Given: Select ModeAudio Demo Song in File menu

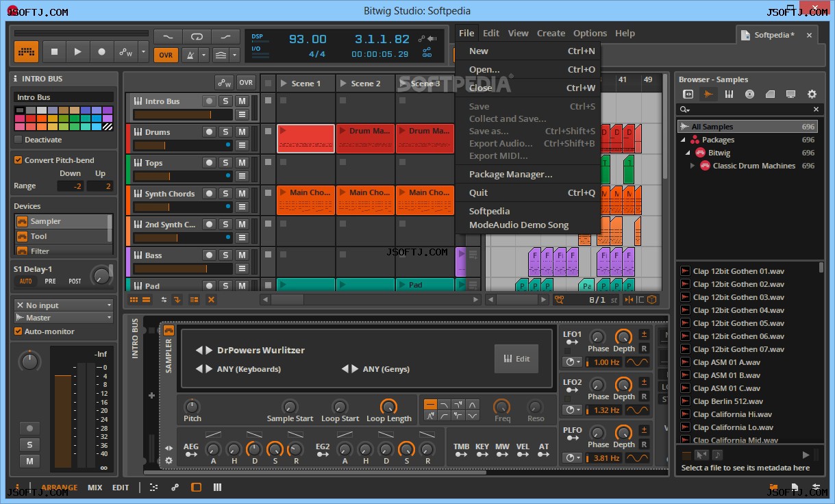Looking at the screenshot, I should [x=527, y=225].
